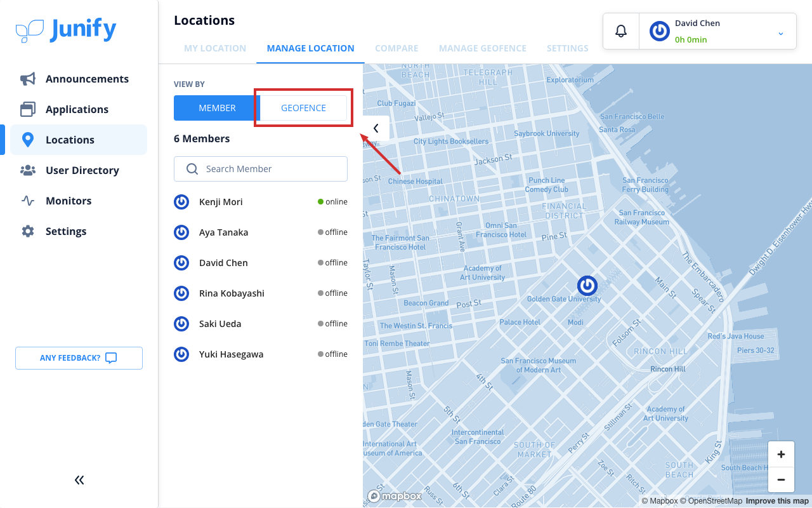Zoom out the map with minus button
The image size is (812, 508).
[x=781, y=480]
